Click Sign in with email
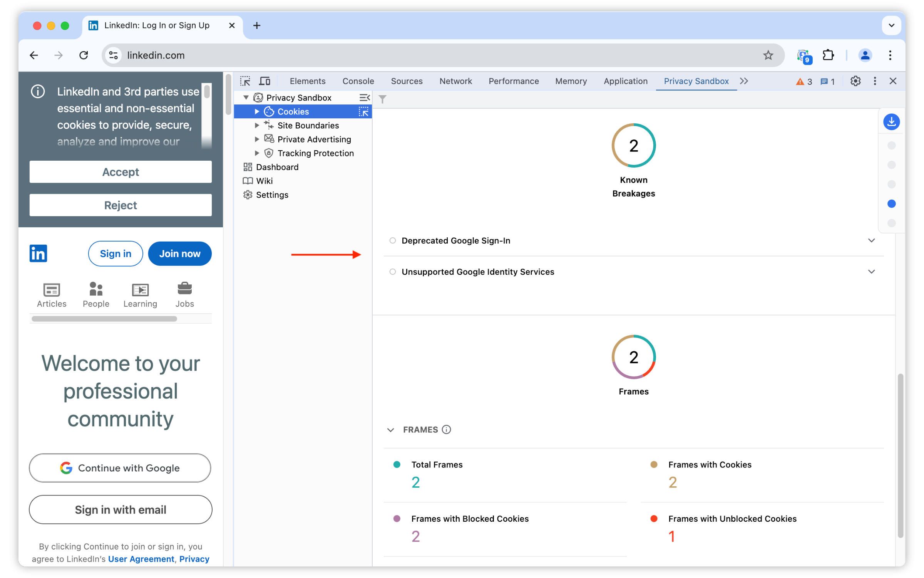 coord(120,509)
